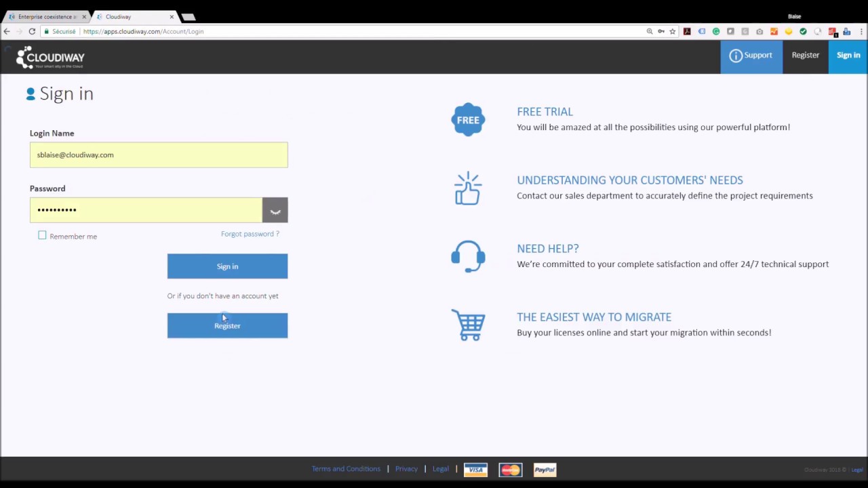Open the Legal link beside Privacy
This screenshot has width=868, height=488.
(440, 469)
